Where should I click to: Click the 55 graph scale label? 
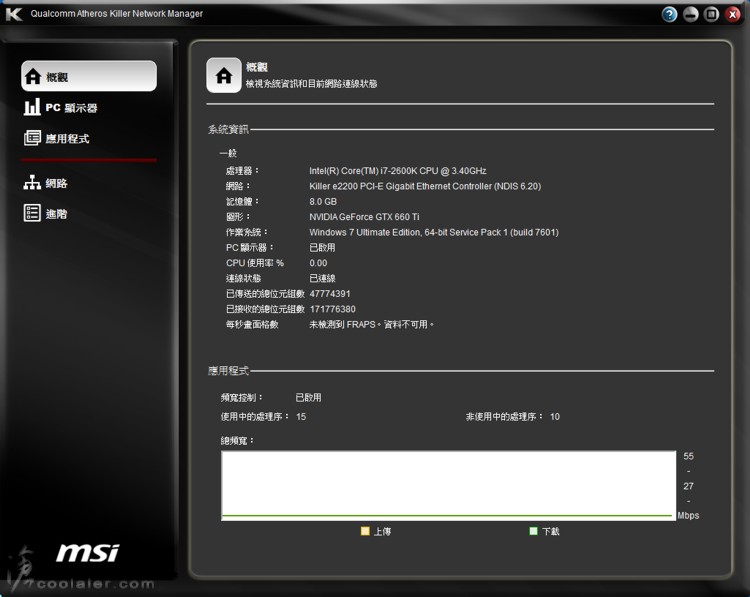688,456
